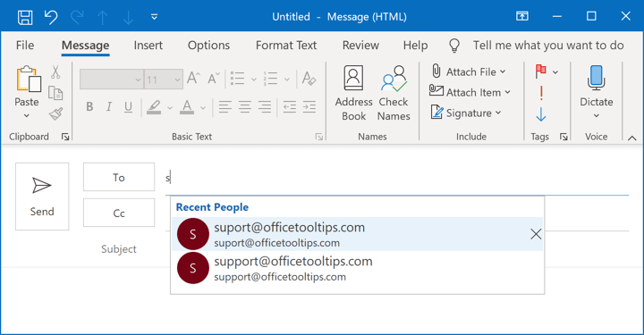Select support@officetooltips.com suggestion
The height and width of the screenshot is (335, 644).
(357, 268)
